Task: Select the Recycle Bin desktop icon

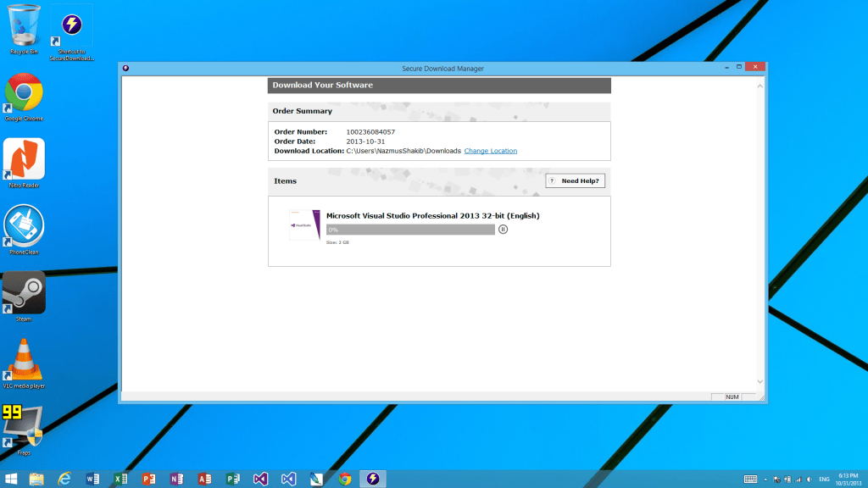Action: (24, 30)
